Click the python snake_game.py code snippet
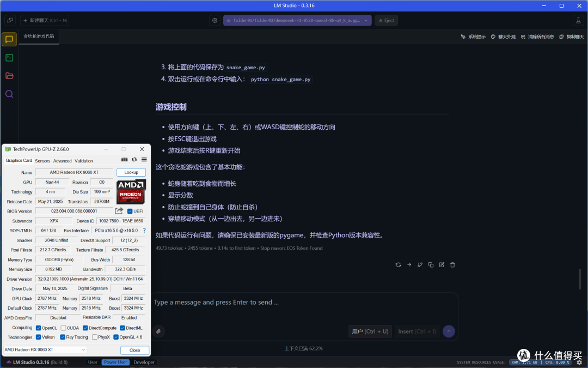Screen dimensions: 588x368 pos(280,80)
